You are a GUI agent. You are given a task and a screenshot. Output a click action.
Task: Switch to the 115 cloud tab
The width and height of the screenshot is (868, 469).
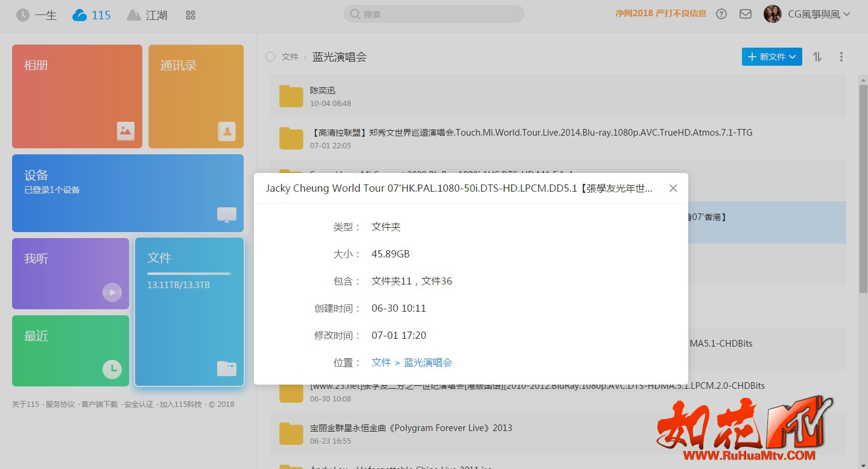point(92,15)
